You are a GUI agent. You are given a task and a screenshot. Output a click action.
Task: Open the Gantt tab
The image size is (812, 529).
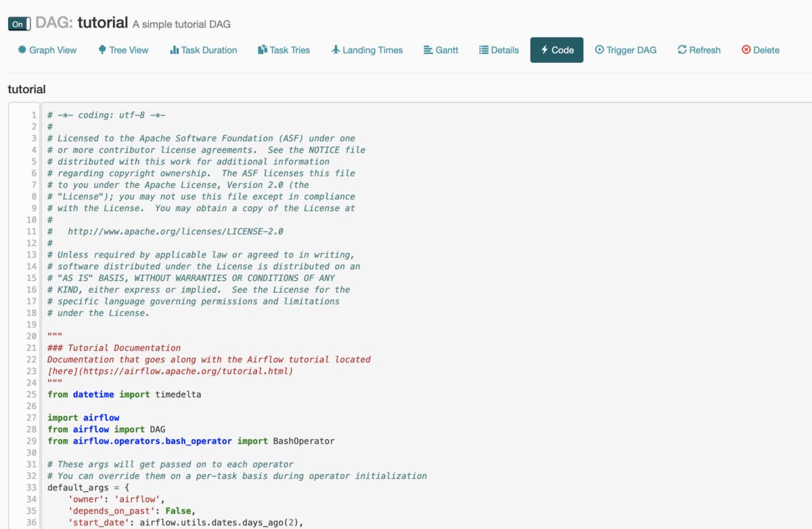tap(441, 50)
